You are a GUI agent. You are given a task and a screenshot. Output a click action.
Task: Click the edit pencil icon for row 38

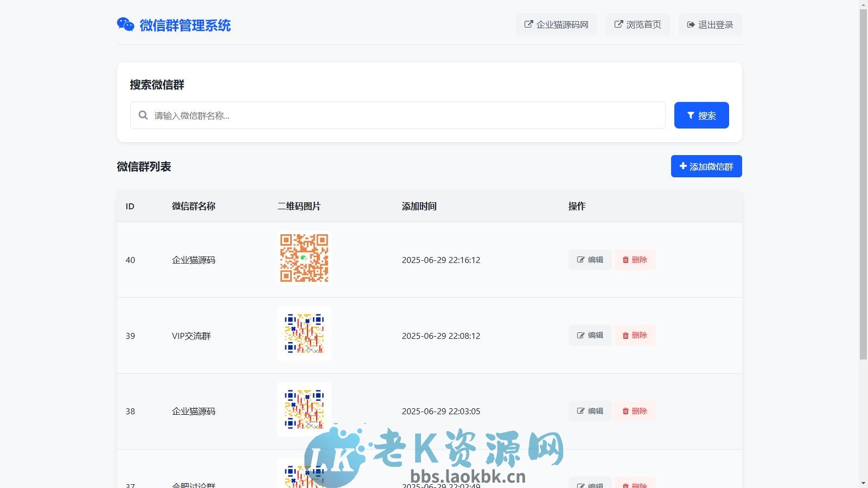[580, 411]
